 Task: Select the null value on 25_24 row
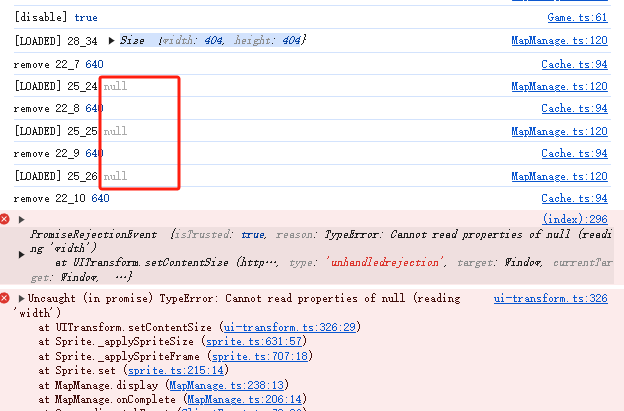point(115,86)
